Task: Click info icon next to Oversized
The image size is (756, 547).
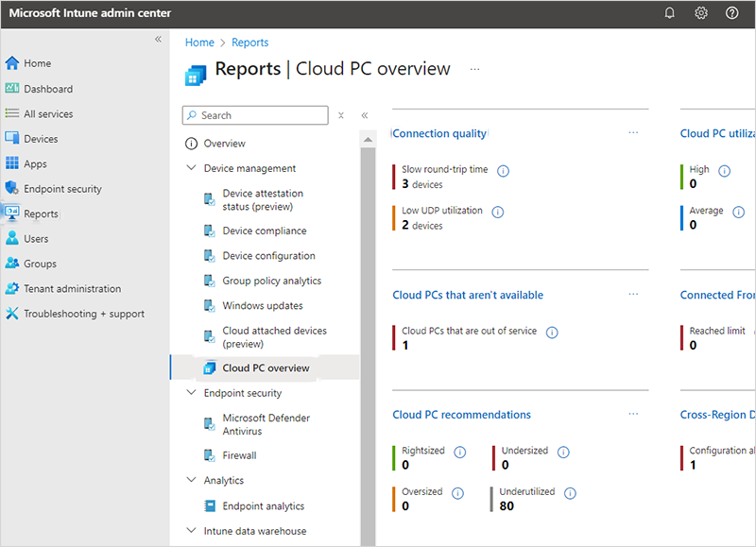Action: [x=457, y=493]
